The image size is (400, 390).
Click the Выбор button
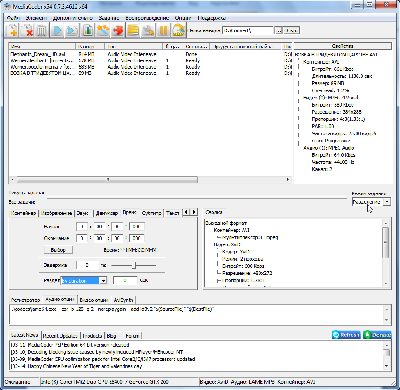click(58, 250)
